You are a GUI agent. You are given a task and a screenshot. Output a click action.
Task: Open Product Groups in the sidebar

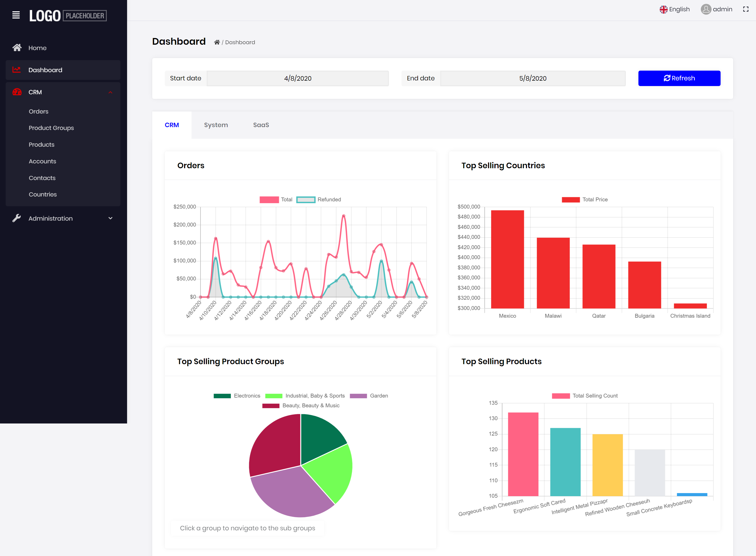click(x=51, y=128)
